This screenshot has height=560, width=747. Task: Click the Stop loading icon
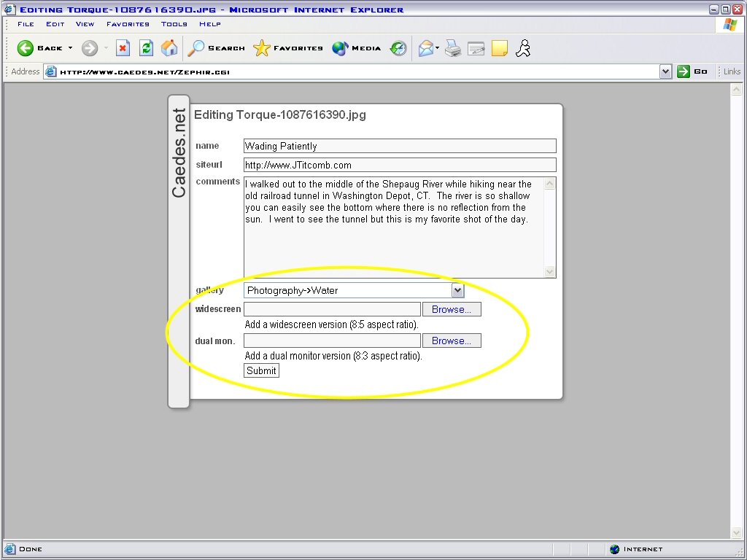(123, 48)
